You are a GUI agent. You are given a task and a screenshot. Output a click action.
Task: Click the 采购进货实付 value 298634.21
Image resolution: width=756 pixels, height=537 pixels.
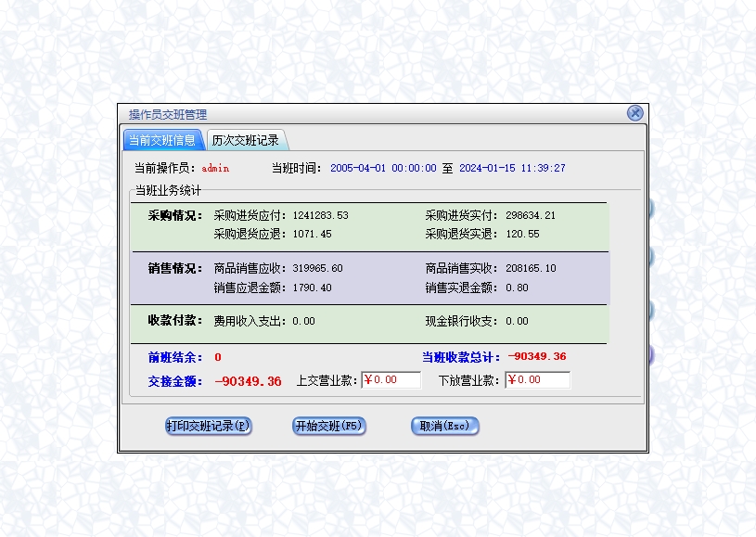pyautogui.click(x=531, y=215)
